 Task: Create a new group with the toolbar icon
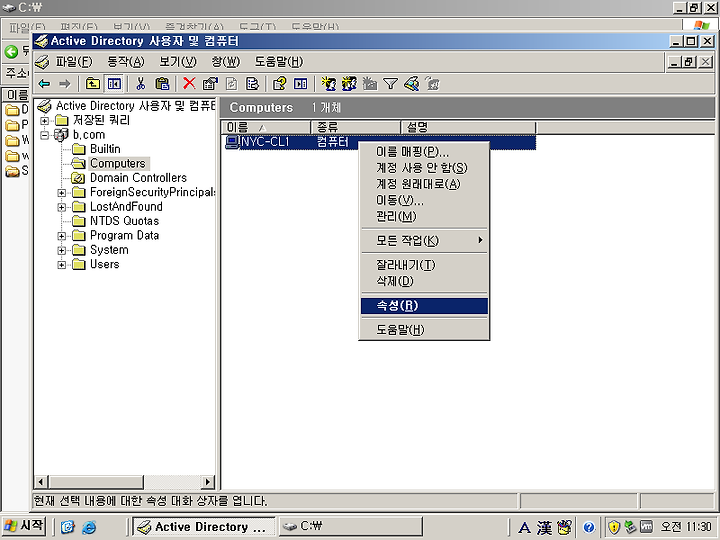349,84
